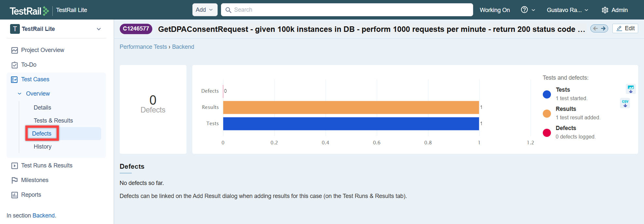The width and height of the screenshot is (644, 224).
Task: Open the Add dropdown menu
Action: (204, 10)
